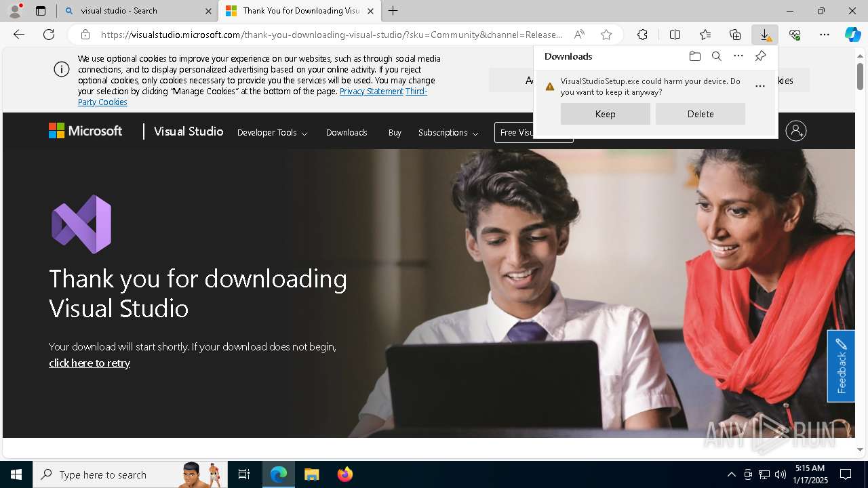Click here to retry link
This screenshot has width=868, height=488.
coord(90,363)
